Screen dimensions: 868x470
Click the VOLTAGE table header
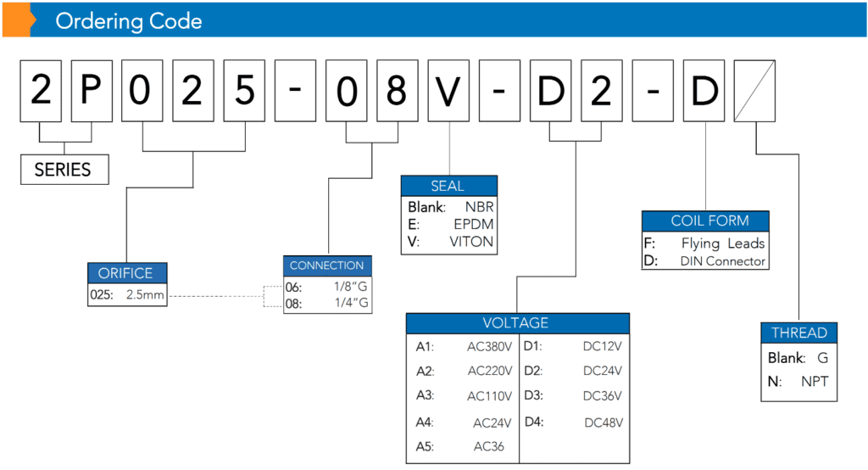[518, 323]
